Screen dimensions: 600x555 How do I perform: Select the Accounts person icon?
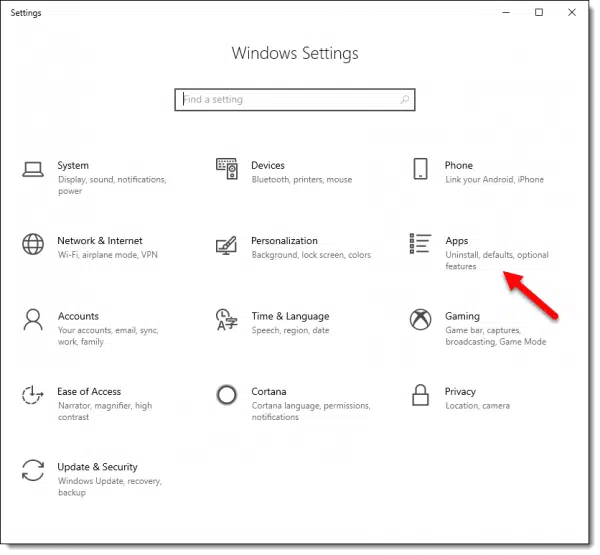33,320
